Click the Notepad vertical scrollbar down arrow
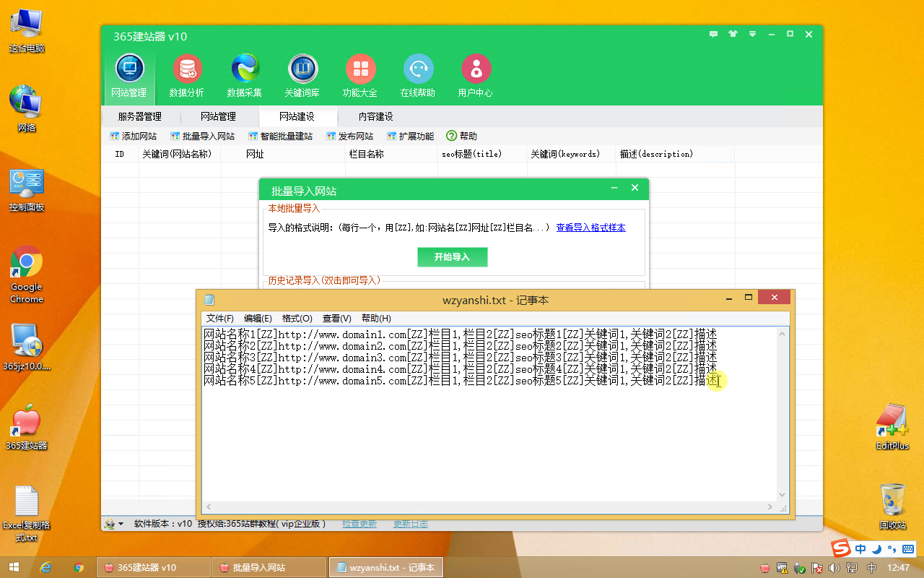Screen dimensions: 924x578 coord(783,496)
